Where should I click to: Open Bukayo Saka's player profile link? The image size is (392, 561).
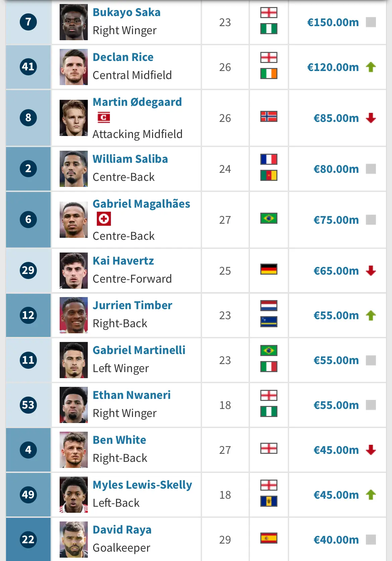(127, 12)
